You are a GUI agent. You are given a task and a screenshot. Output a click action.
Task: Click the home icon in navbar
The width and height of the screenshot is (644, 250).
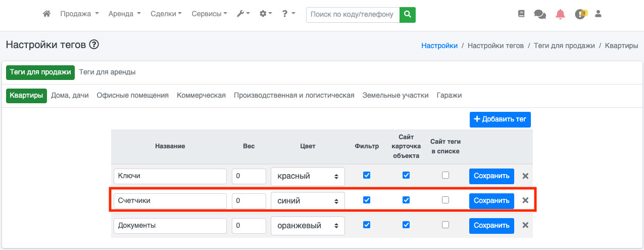pyautogui.click(x=46, y=14)
